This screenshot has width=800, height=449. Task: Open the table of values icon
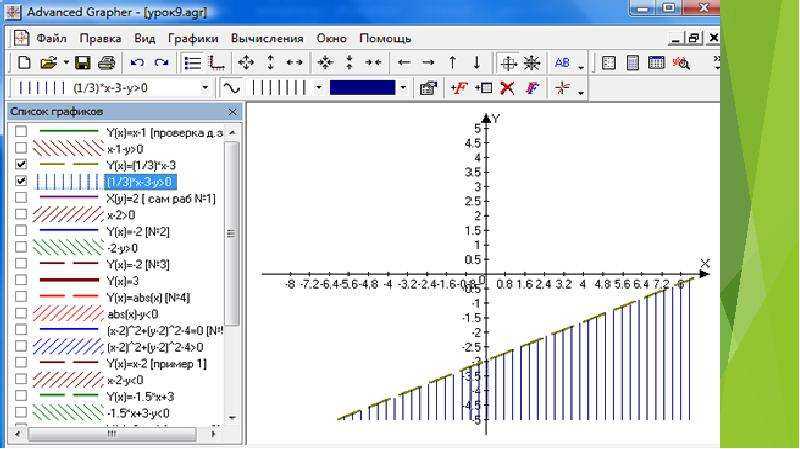[656, 63]
